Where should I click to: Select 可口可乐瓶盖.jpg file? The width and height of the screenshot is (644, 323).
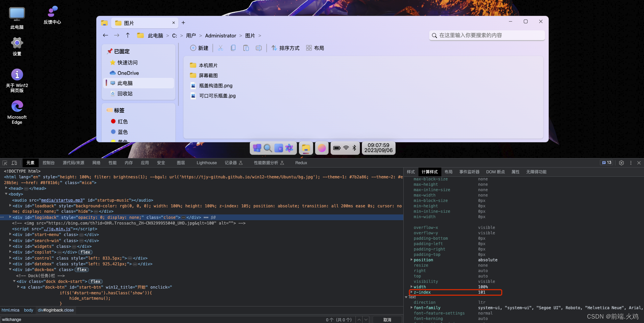pos(213,96)
